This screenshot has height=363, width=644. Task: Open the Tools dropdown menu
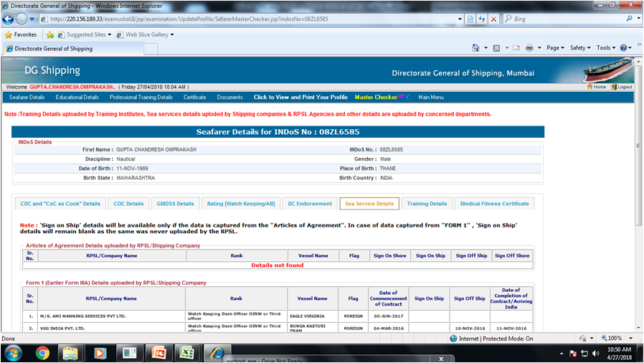606,48
